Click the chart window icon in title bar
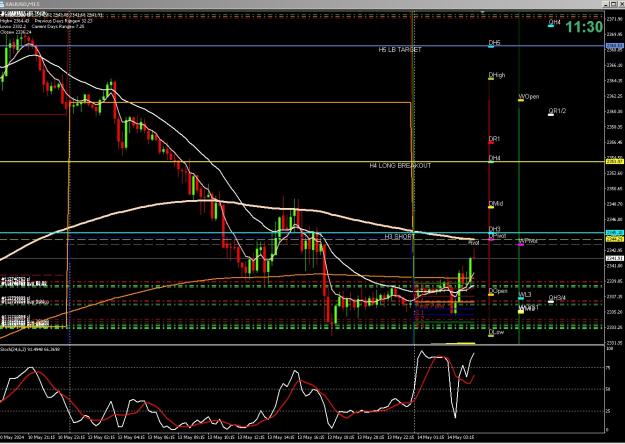 tap(4, 4)
